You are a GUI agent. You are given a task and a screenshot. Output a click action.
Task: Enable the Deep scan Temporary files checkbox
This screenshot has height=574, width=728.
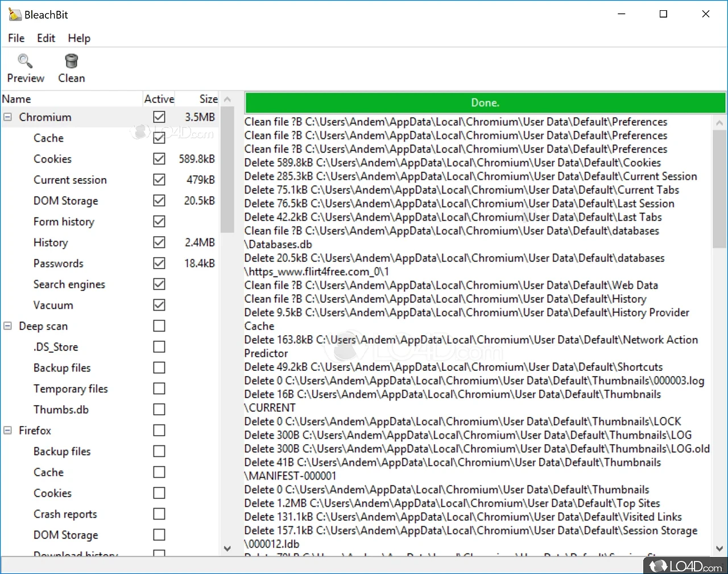click(x=159, y=389)
